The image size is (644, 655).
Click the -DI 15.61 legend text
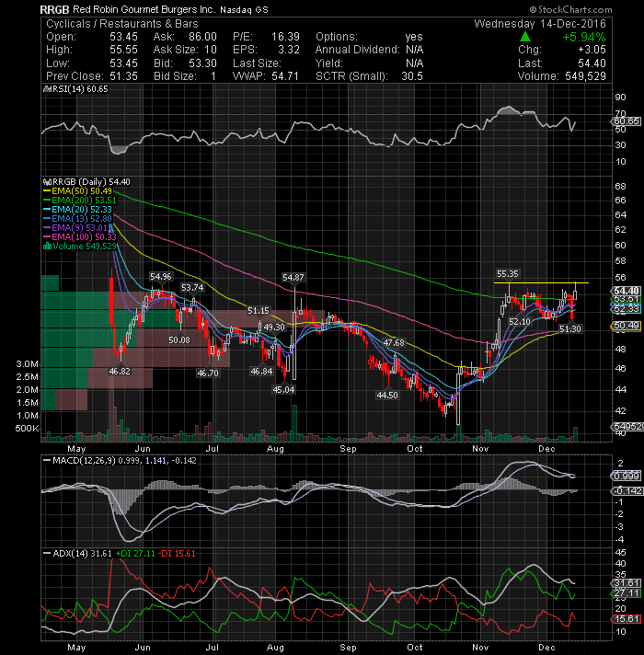[178, 554]
